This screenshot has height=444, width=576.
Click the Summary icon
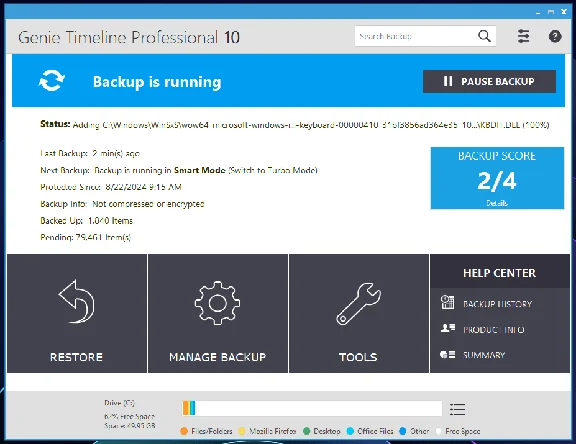(447, 354)
